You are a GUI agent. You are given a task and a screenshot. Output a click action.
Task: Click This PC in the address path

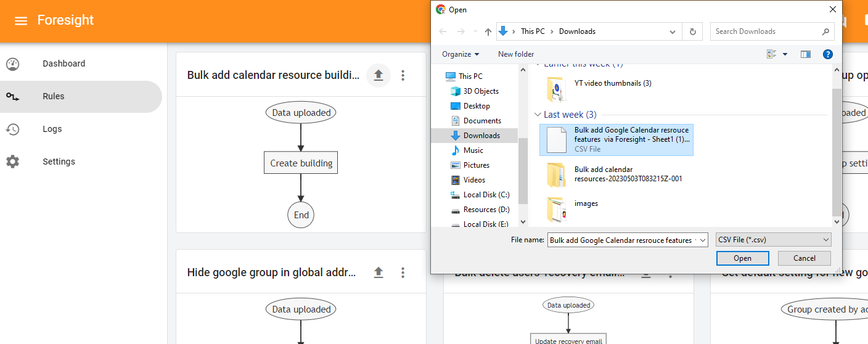click(x=533, y=31)
